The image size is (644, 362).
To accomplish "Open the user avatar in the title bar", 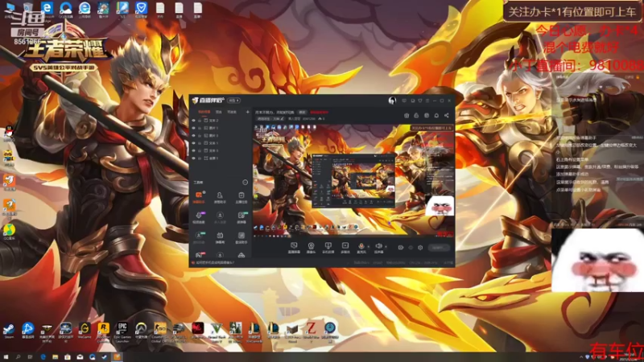I will 392,101.
